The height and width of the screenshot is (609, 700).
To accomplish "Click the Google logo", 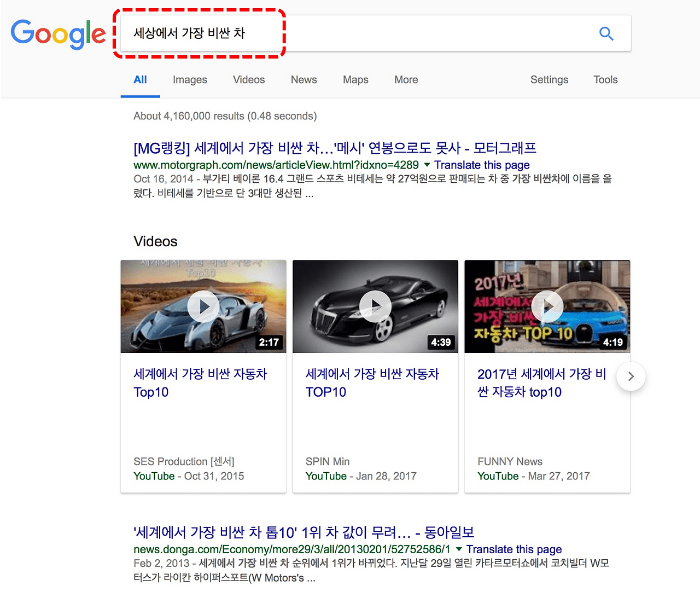I will coord(58,34).
